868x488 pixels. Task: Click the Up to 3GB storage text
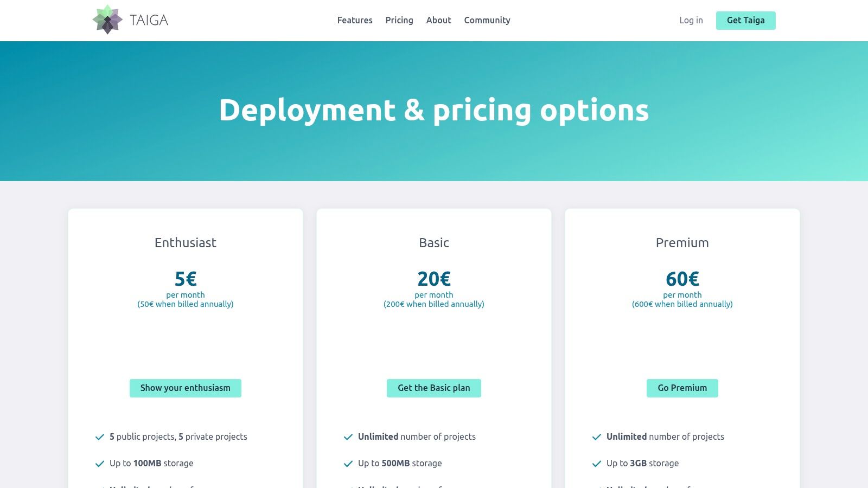[643, 464]
